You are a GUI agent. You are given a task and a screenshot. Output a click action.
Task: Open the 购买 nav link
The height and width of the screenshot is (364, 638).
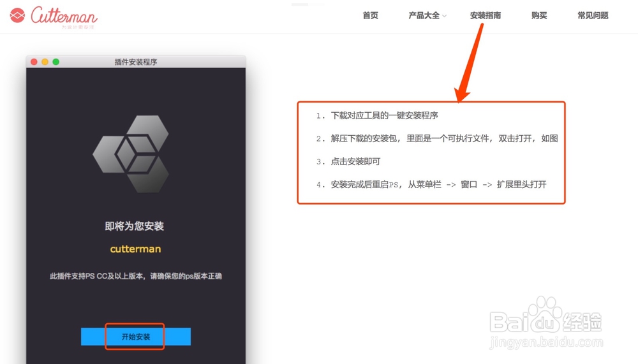click(x=539, y=15)
